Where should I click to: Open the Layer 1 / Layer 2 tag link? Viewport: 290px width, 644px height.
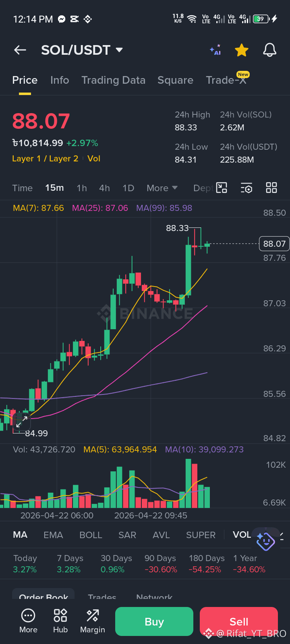coord(45,159)
